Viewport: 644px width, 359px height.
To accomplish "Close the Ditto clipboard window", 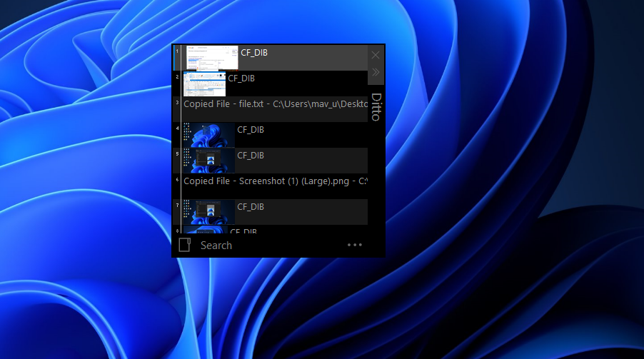I will (x=376, y=55).
